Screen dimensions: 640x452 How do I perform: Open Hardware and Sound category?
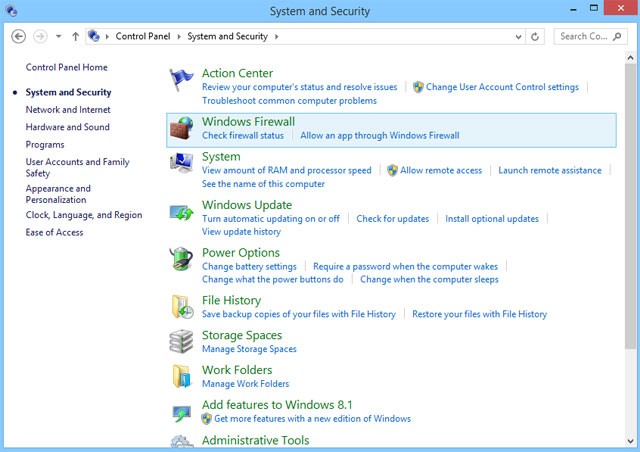click(x=67, y=127)
